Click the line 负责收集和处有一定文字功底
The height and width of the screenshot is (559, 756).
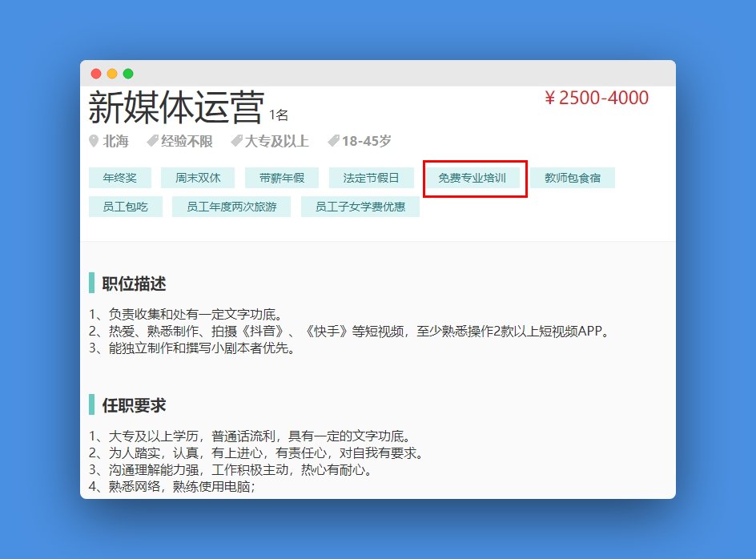pyautogui.click(x=186, y=315)
